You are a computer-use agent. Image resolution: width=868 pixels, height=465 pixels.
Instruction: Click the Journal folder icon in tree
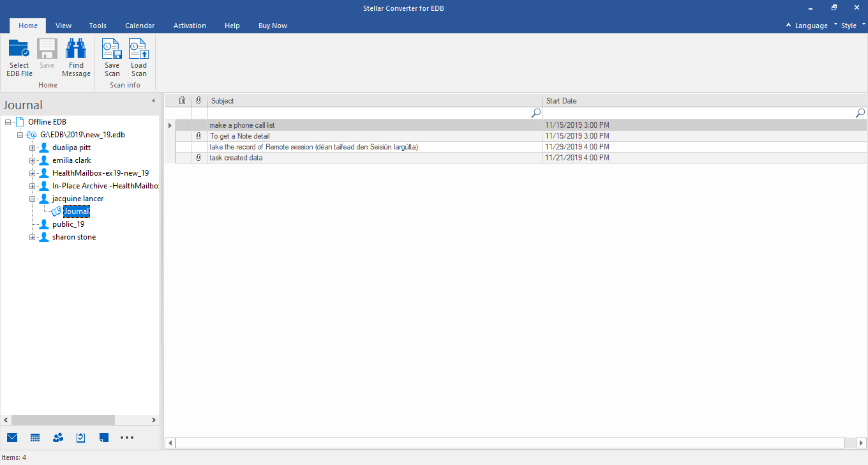tap(56, 211)
